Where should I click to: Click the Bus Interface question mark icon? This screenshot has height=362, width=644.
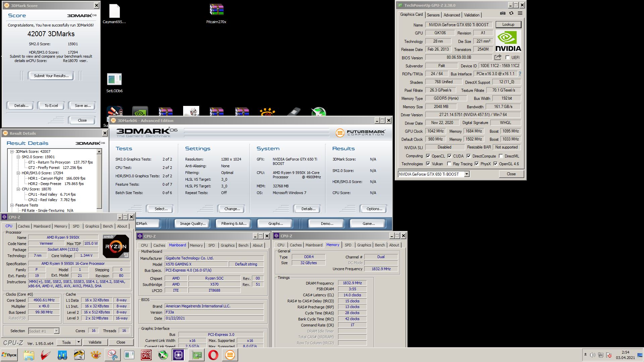[520, 74]
